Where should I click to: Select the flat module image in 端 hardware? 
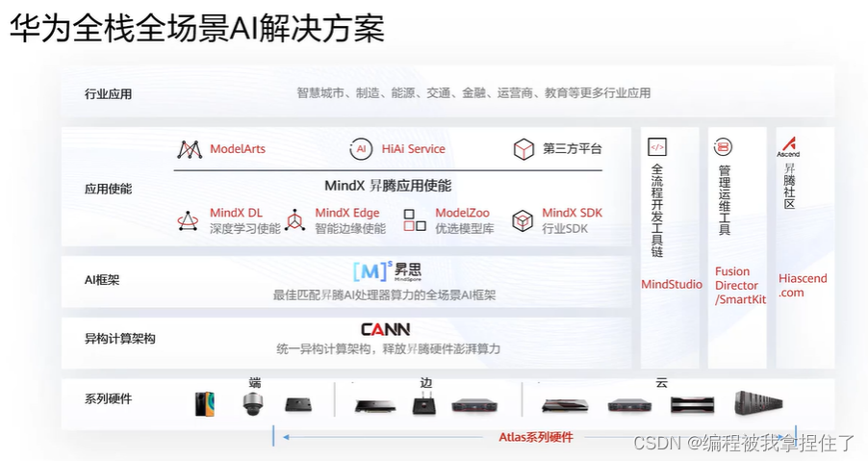click(x=298, y=405)
